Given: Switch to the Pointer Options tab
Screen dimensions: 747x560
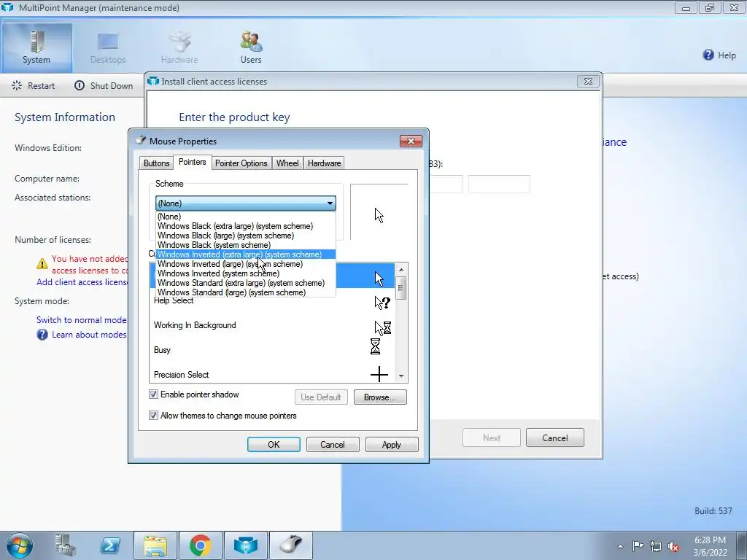Looking at the screenshot, I should pos(241,163).
